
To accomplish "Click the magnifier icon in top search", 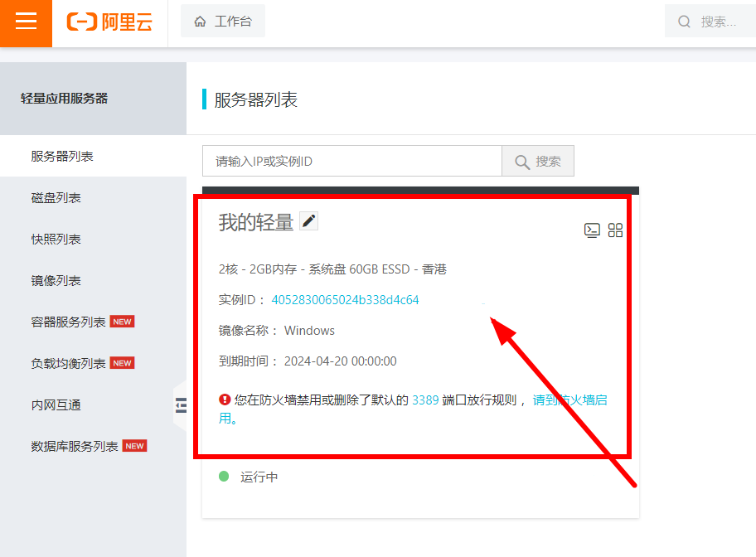I will (x=684, y=22).
